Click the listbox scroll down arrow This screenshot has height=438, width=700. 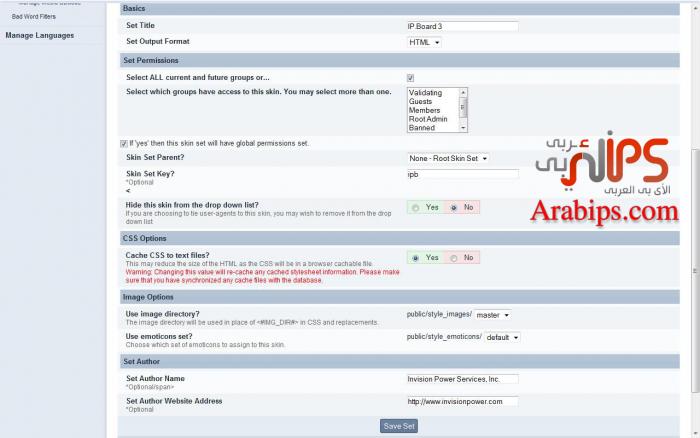pos(463,128)
